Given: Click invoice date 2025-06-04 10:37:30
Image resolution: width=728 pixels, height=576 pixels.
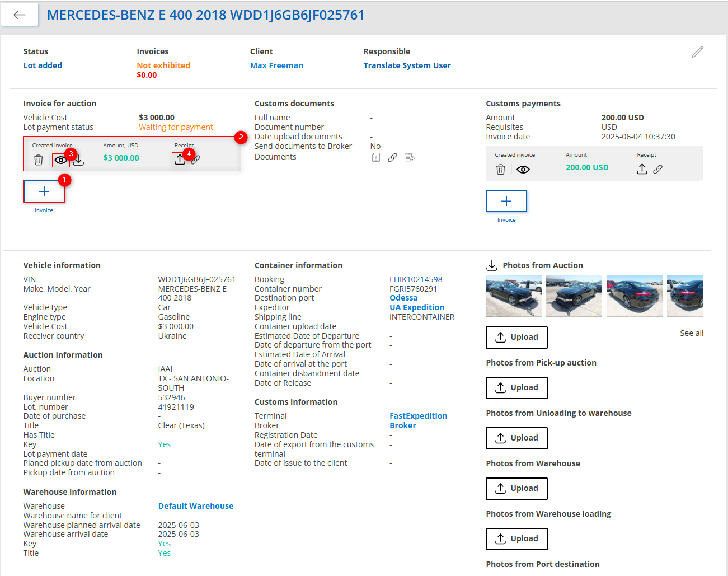Looking at the screenshot, I should point(638,137).
